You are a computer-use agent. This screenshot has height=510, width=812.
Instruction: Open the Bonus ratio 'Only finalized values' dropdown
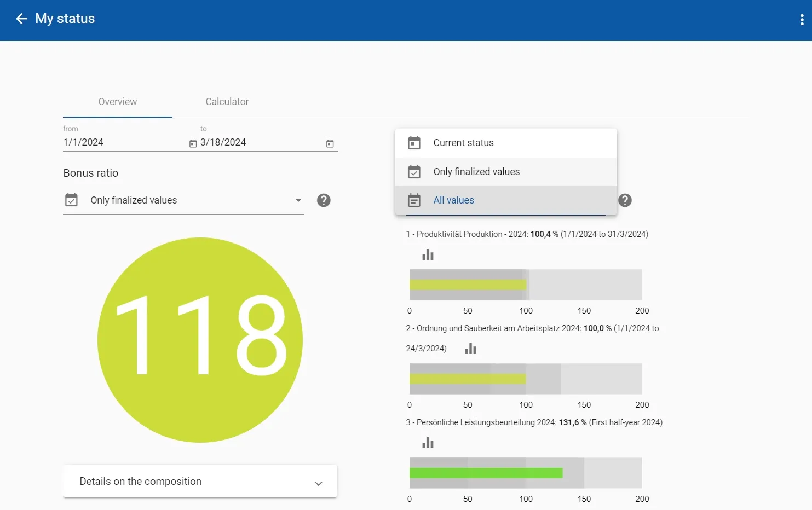tap(183, 200)
